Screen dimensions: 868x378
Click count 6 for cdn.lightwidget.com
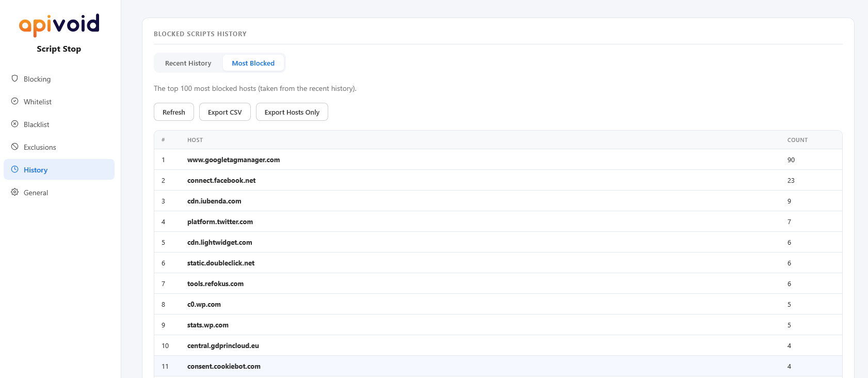click(789, 242)
